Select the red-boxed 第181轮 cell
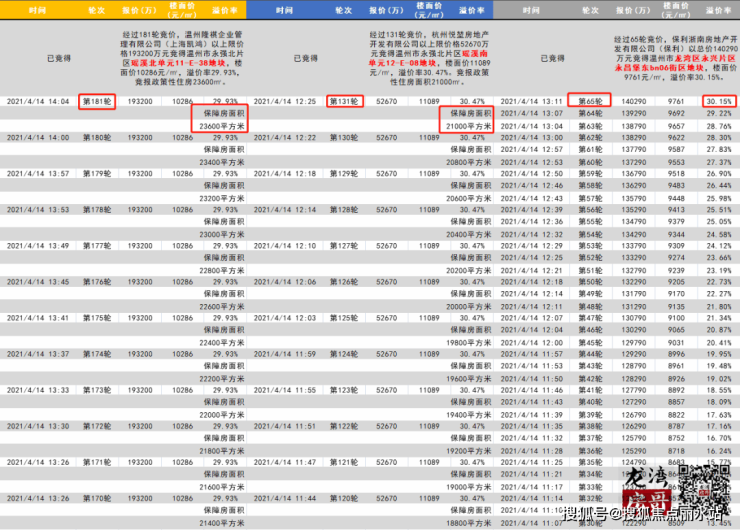The height and width of the screenshot is (530, 740). click(98, 102)
